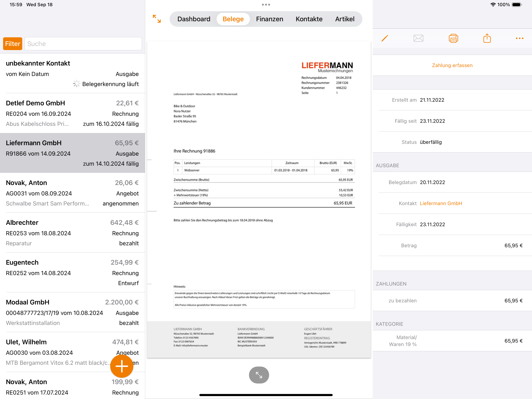Tap the Belegerkennung läuft status text
The width and height of the screenshot is (532, 399).
click(x=110, y=84)
